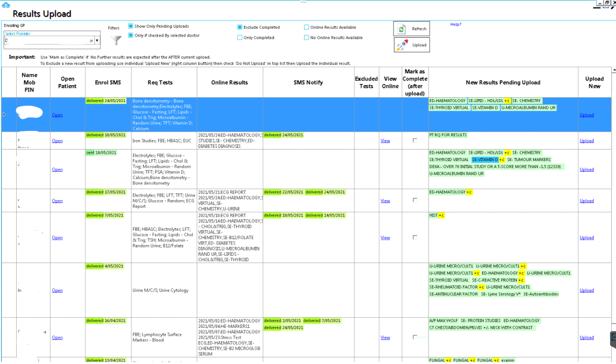The height and width of the screenshot is (364, 616).
Task: Open patient for the Urine Cytology row
Action: tap(57, 290)
